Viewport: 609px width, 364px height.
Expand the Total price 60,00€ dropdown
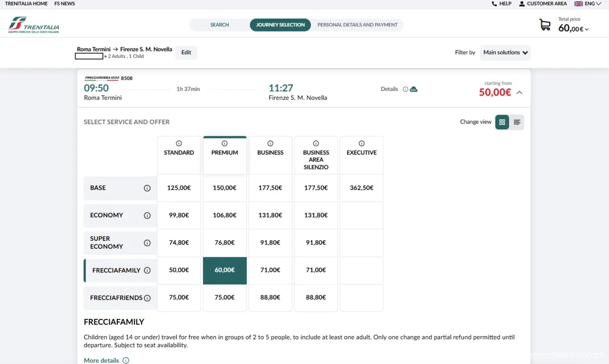click(x=587, y=29)
